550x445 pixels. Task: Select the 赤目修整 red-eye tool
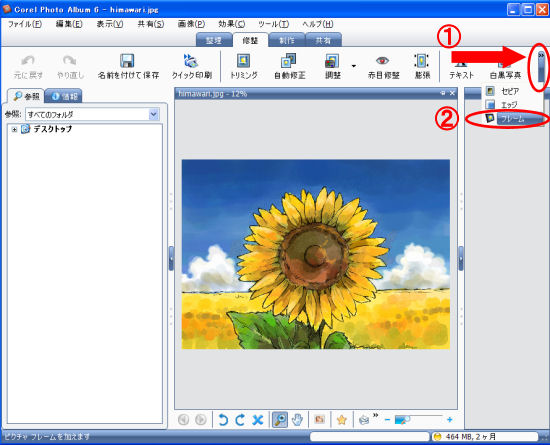(x=383, y=67)
